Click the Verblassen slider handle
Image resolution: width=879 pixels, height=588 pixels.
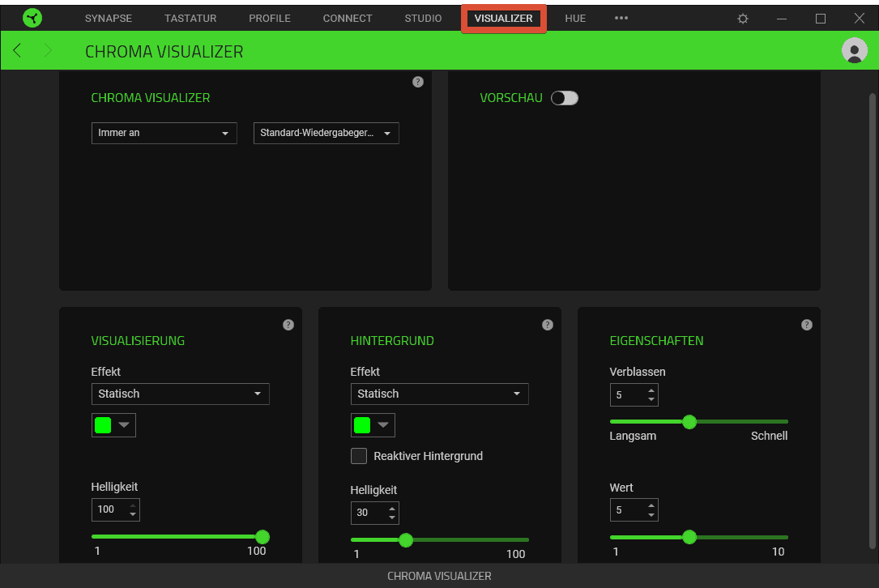[x=689, y=422]
